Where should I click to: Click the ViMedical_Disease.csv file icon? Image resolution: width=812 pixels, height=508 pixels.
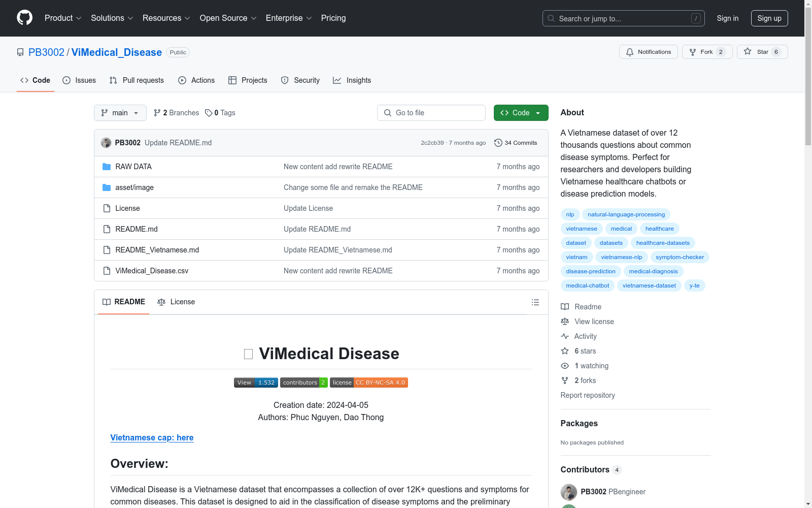[x=107, y=271]
